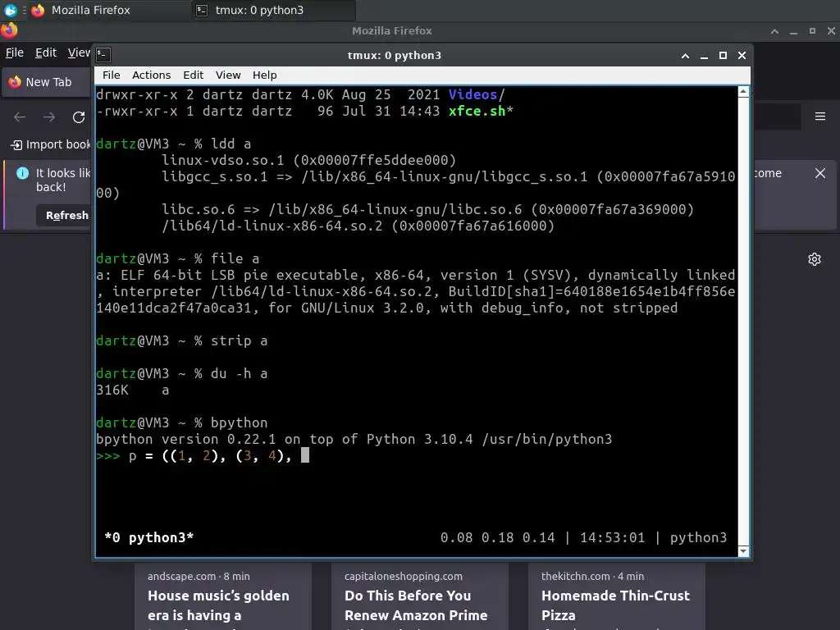Reload the page in Firefox
840x630 pixels.
tap(79, 116)
